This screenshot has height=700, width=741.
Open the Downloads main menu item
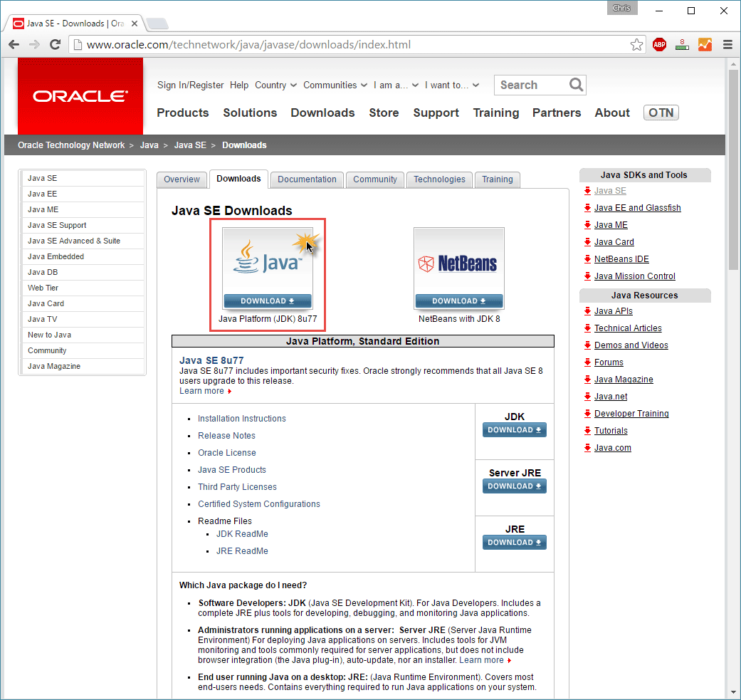[x=322, y=113]
